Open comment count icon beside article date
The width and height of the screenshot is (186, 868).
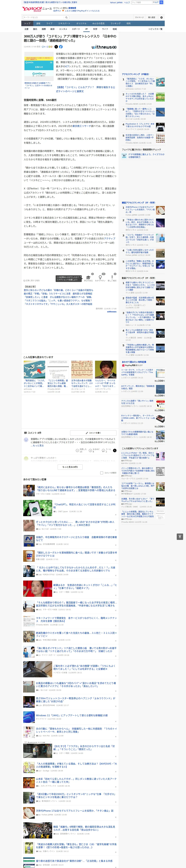coord(44,47)
